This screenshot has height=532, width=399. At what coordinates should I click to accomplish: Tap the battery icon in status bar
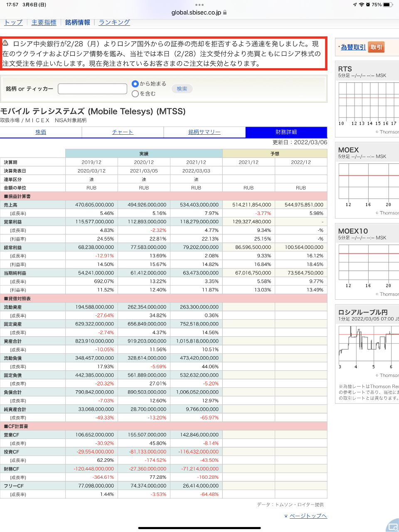387,5
